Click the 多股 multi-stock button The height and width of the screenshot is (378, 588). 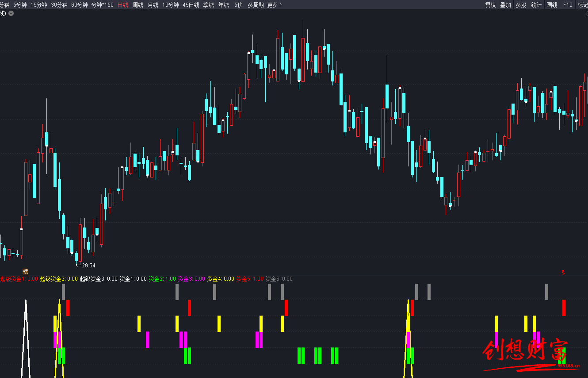(521, 5)
